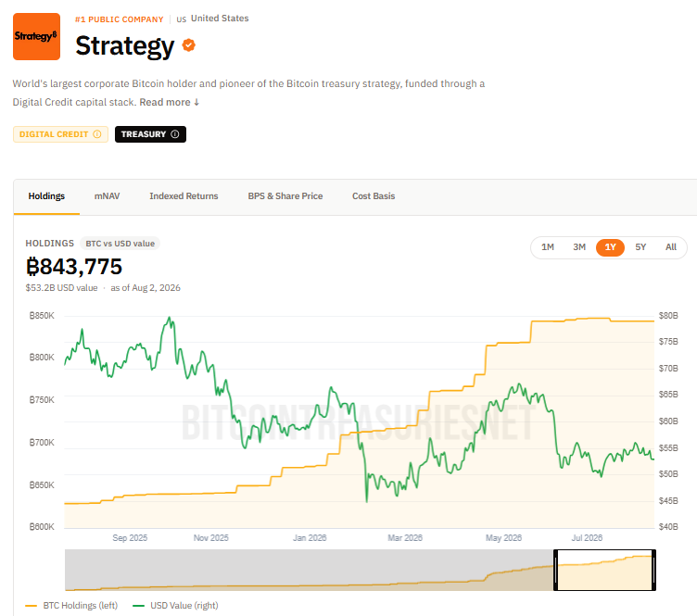Click the $80B right axis label

tap(668, 316)
